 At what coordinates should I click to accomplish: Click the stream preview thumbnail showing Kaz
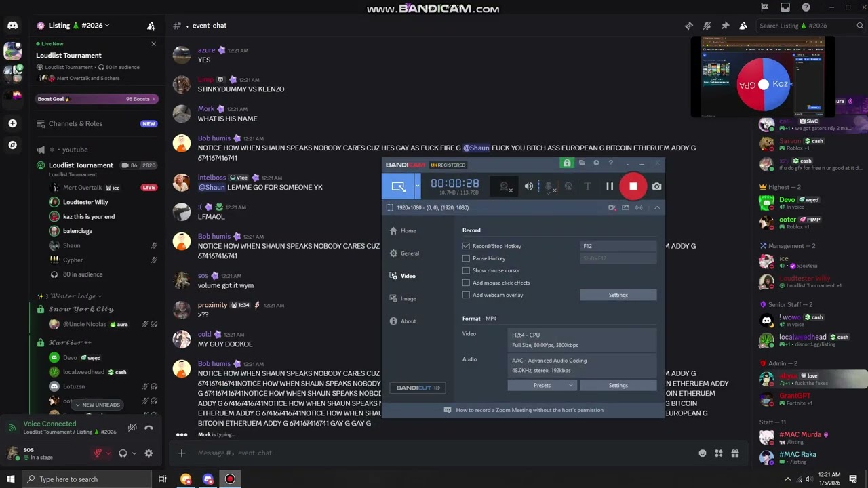point(763,77)
